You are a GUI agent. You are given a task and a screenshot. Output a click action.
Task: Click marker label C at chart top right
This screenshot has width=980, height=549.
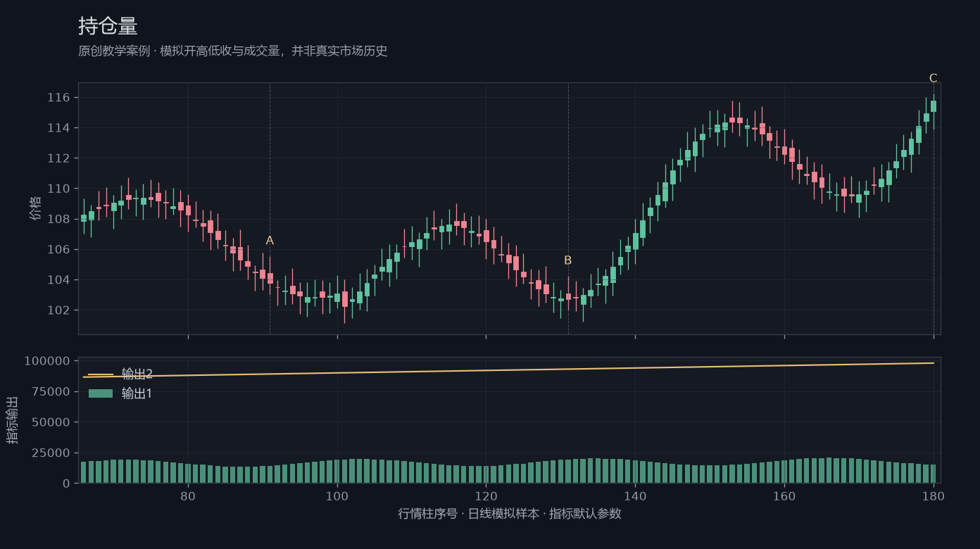click(x=934, y=78)
